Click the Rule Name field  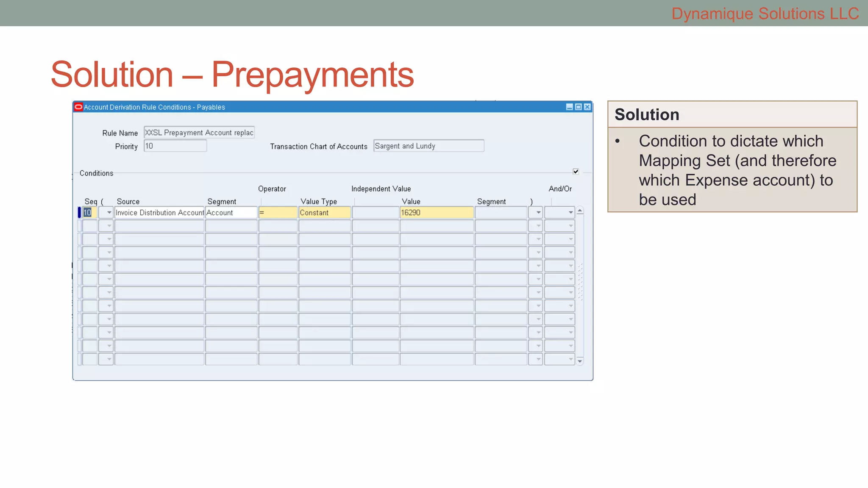[x=199, y=133]
